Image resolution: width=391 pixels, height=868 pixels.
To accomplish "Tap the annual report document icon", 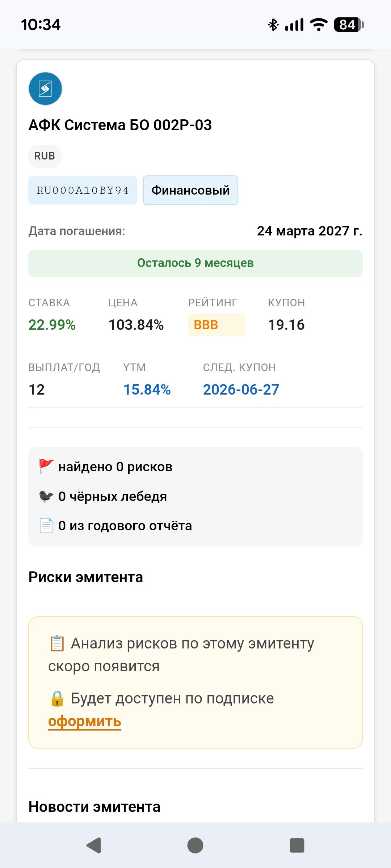I will click(46, 526).
